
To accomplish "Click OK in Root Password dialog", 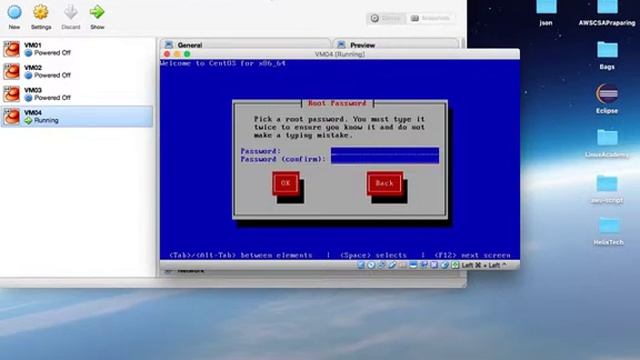I will coord(286,183).
